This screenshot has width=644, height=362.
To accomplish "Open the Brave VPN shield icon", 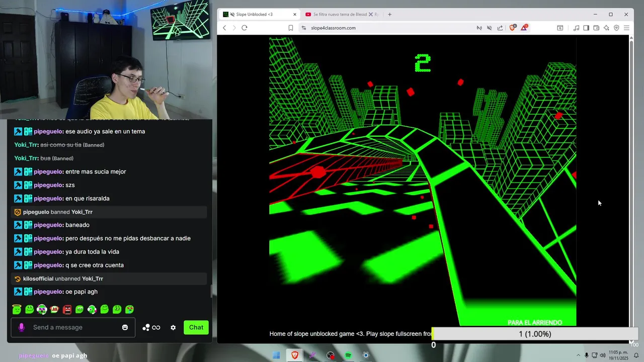I will 616,28.
